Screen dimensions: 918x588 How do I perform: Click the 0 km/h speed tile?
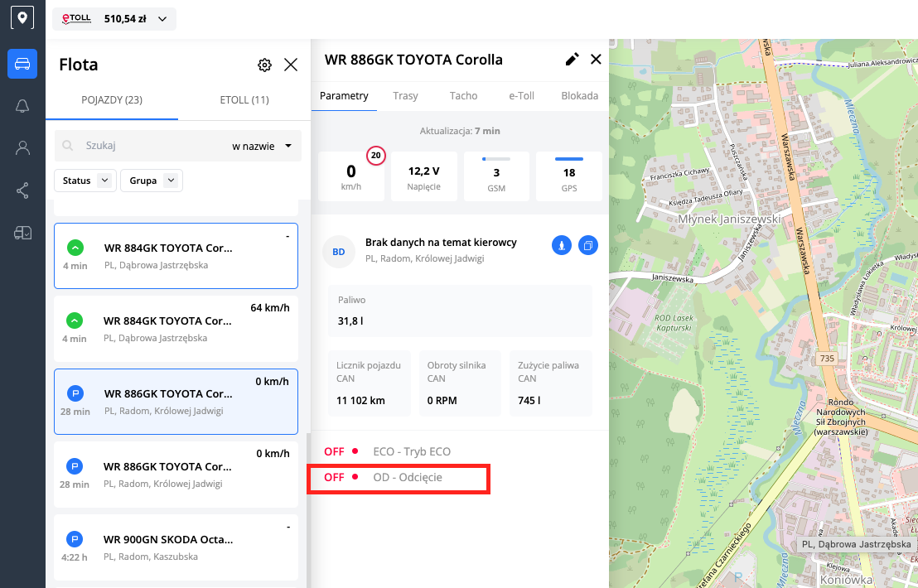[351, 176]
